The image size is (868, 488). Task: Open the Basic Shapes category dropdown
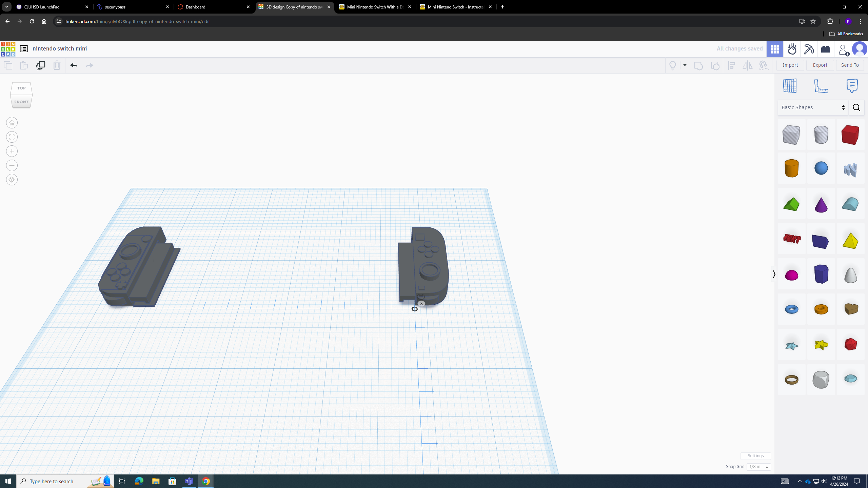813,107
